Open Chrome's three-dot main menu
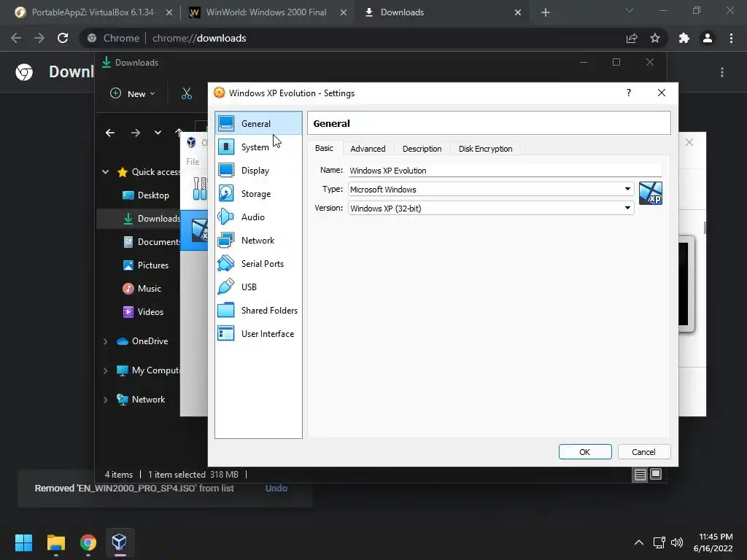Viewport: 747px width, 560px height. [731, 38]
